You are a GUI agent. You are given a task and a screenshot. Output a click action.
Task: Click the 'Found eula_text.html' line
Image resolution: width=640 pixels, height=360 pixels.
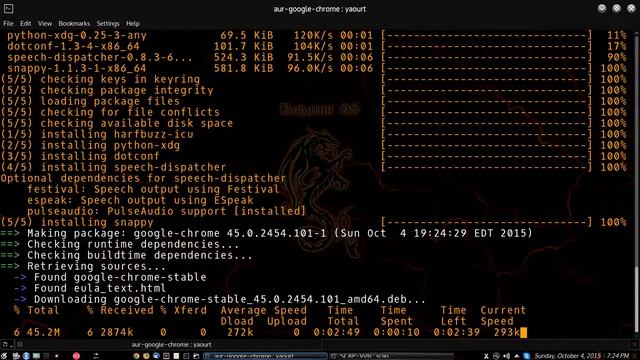pos(100,288)
